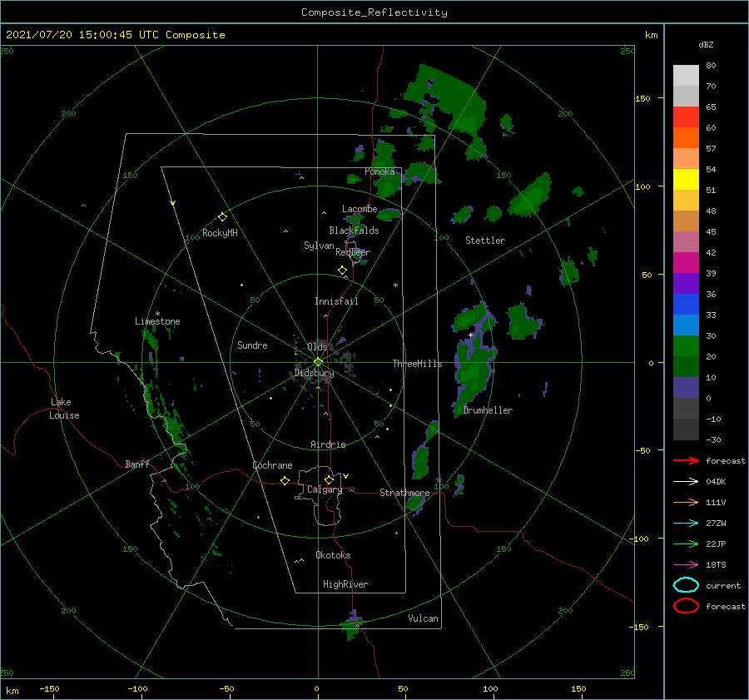The height and width of the screenshot is (700, 749).
Task: Click the Blackfalds label
Action: pyautogui.click(x=354, y=231)
